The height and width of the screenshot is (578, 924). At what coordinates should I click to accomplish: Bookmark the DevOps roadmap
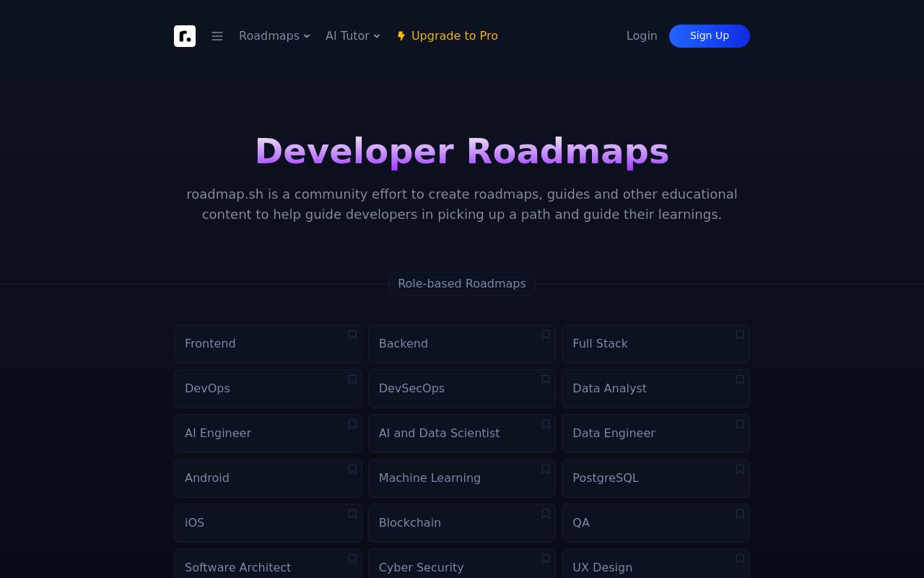(352, 379)
